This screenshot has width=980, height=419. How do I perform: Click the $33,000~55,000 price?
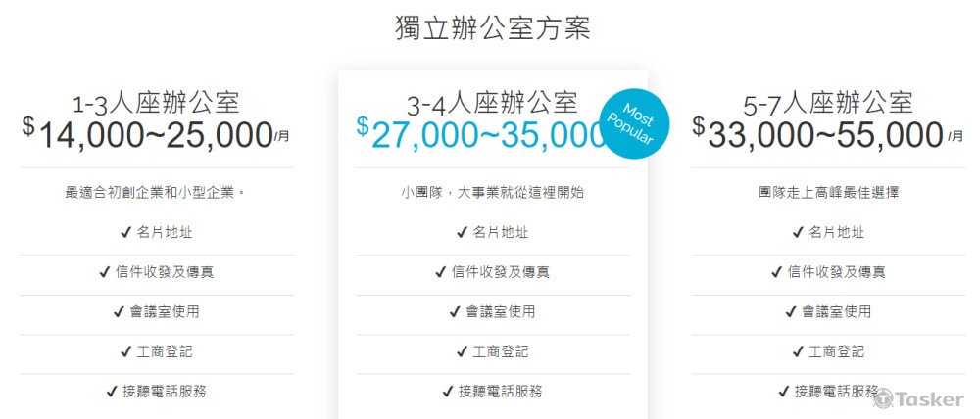[818, 134]
